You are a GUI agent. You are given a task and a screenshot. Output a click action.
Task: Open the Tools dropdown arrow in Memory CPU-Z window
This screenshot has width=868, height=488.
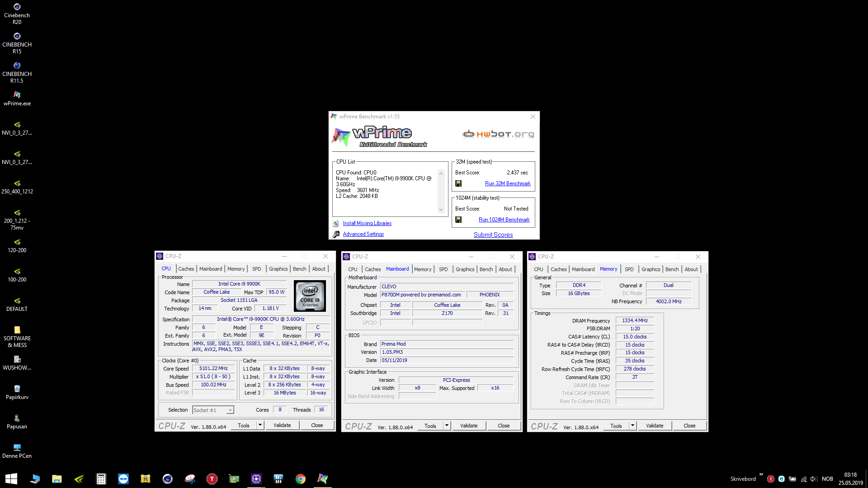click(632, 426)
